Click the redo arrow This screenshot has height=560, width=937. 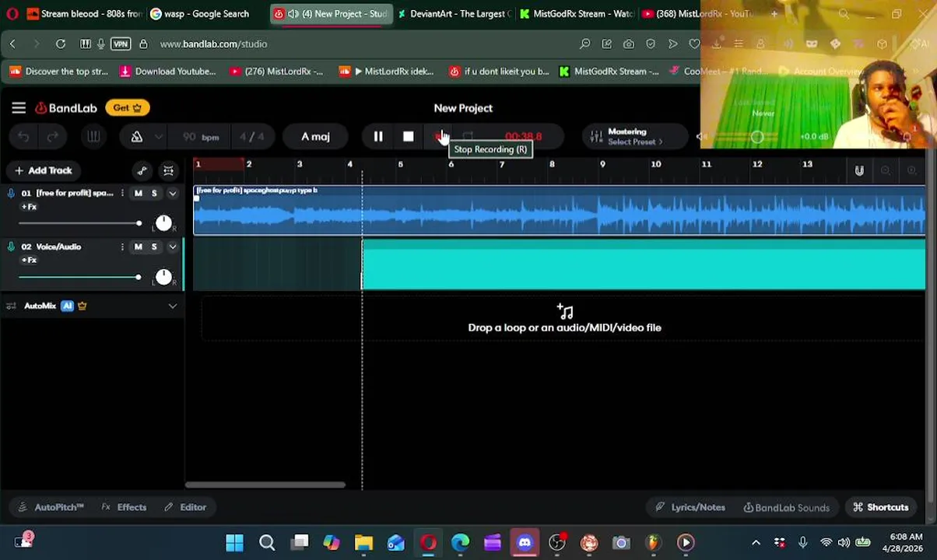pos(53,137)
